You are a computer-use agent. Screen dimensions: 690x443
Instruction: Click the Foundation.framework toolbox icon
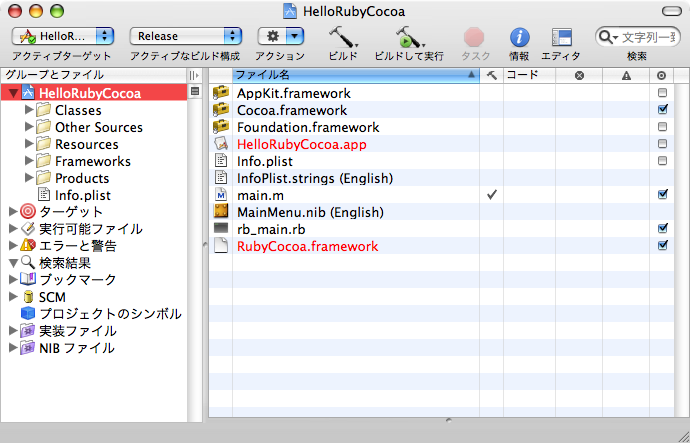[221, 127]
